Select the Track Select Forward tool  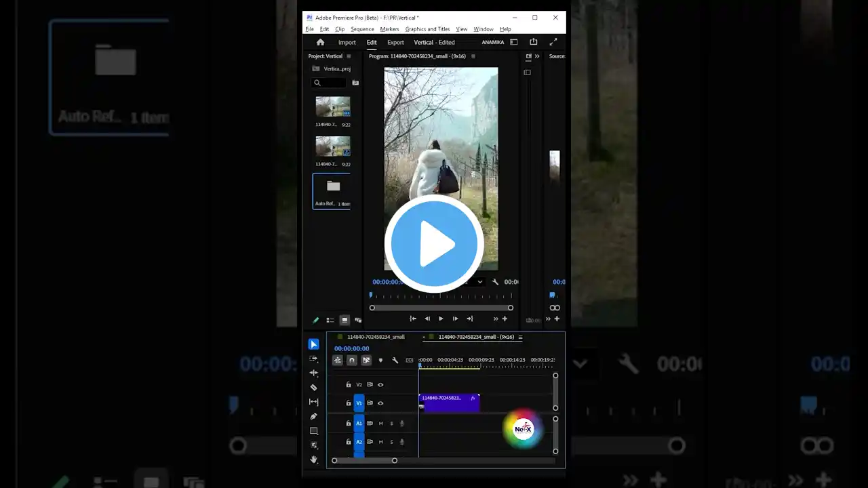point(313,359)
